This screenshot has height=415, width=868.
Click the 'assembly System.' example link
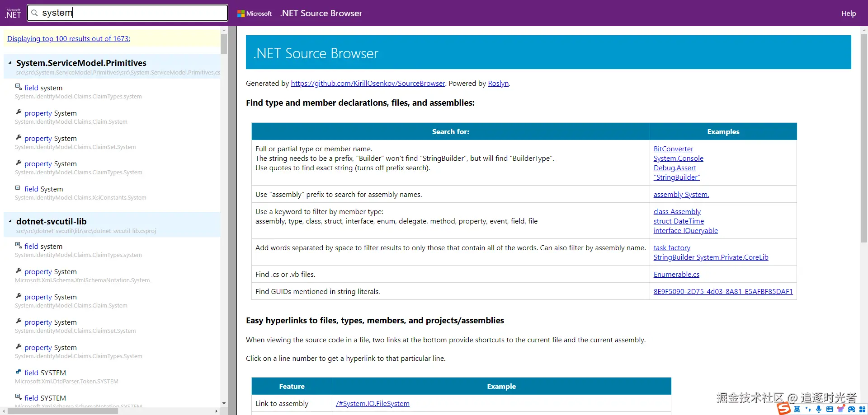[x=681, y=195]
